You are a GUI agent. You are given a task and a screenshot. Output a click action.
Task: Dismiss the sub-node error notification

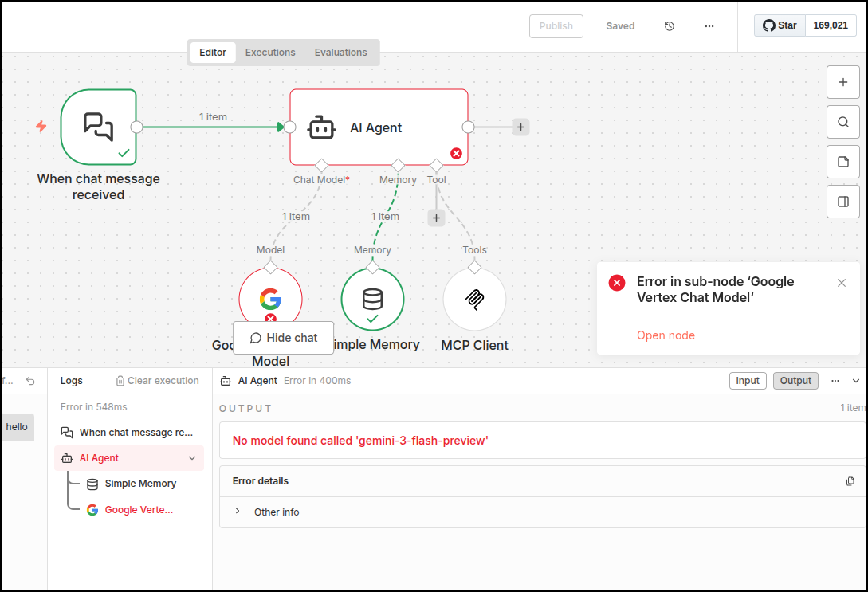point(842,283)
